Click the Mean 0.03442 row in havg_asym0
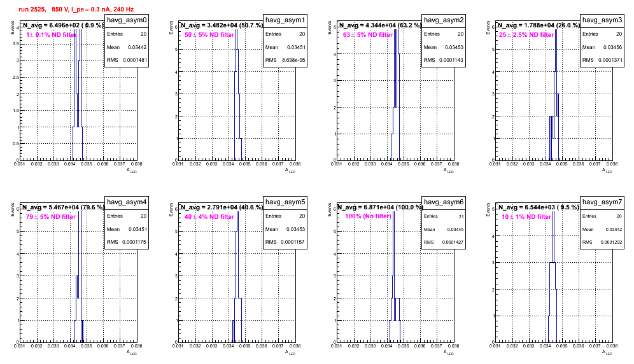This screenshot has width=634, height=364. (127, 47)
